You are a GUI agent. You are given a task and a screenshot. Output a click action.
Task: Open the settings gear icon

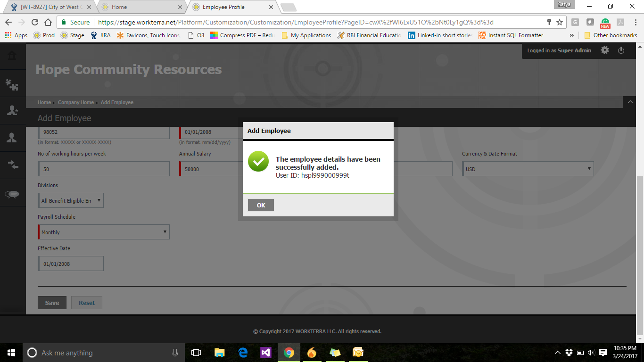tap(605, 50)
